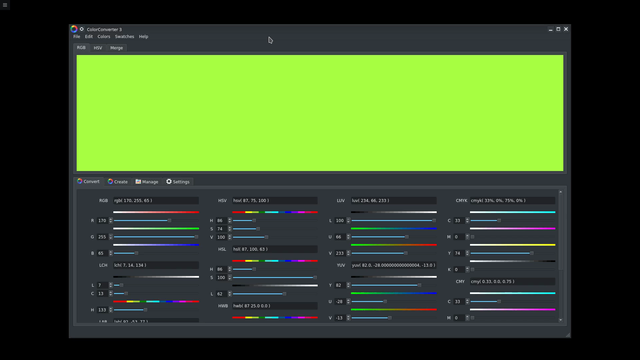Open the Edit menu
Viewport: 640px width, 360px height.
(x=89, y=36)
